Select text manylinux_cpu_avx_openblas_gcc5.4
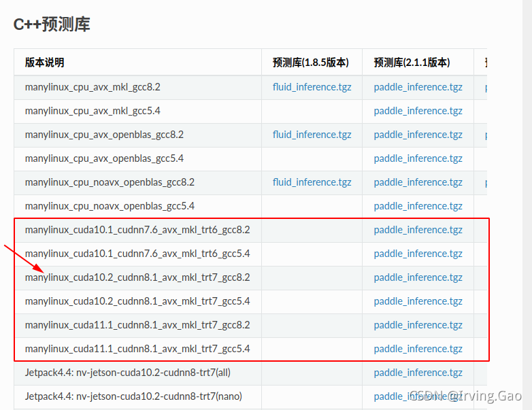Image resolution: width=532 pixels, height=410 pixels. click(x=104, y=158)
